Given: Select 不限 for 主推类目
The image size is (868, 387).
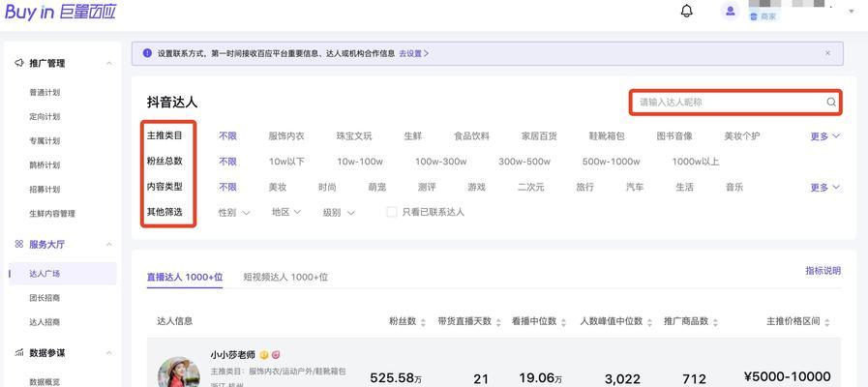Looking at the screenshot, I should pos(227,135).
